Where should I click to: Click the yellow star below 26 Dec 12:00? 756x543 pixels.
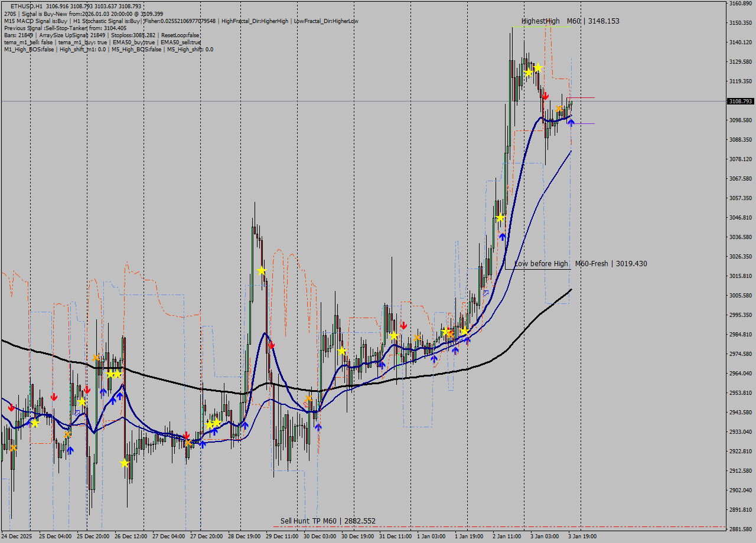(x=125, y=464)
